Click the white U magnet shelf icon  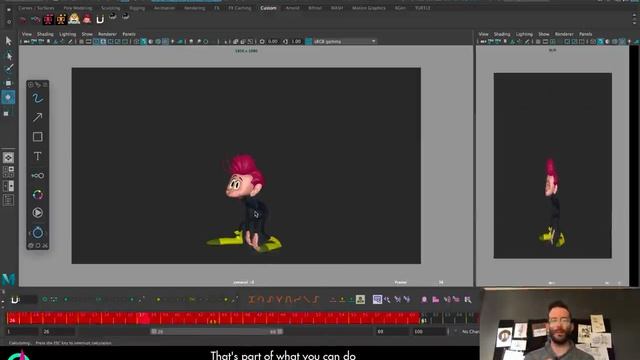[100, 19]
